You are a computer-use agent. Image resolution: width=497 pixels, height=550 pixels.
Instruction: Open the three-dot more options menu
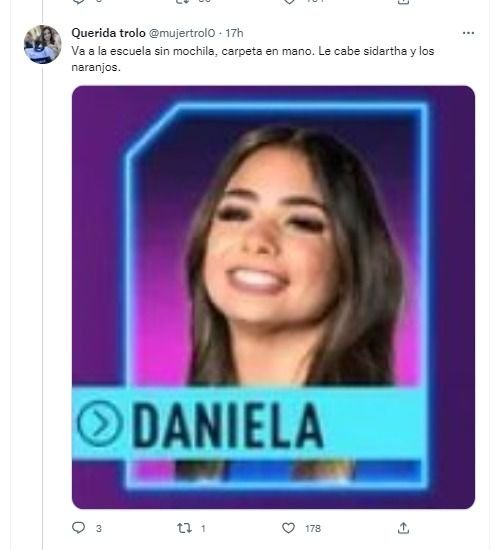pyautogui.click(x=468, y=33)
